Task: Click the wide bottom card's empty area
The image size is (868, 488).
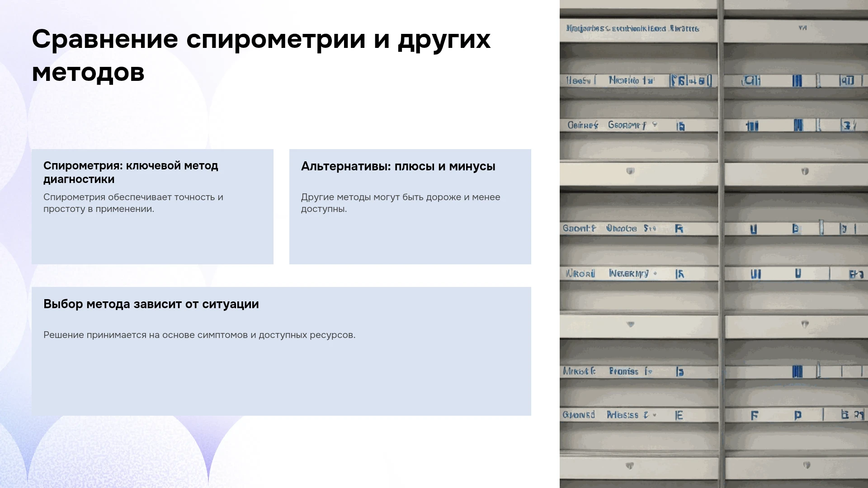Action: tap(281, 380)
